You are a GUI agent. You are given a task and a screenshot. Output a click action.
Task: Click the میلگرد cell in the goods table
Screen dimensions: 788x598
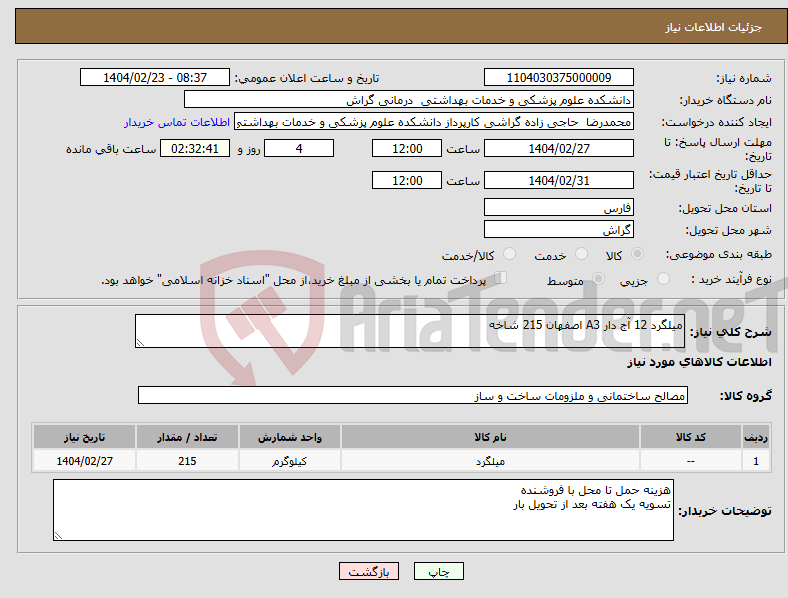[490, 461]
